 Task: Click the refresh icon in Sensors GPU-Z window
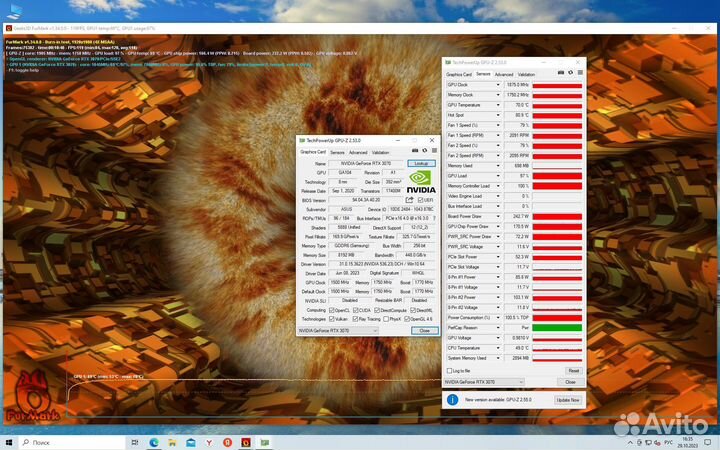click(571, 73)
